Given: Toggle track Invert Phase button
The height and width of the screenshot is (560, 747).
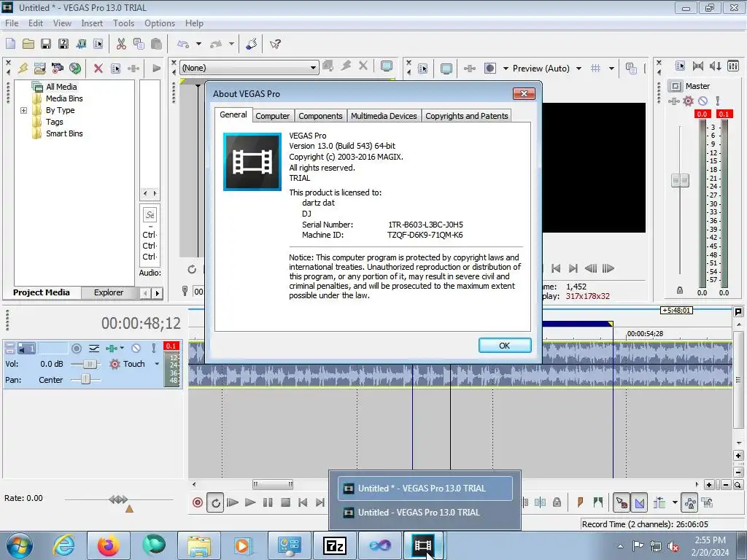Looking at the screenshot, I should tap(94, 349).
